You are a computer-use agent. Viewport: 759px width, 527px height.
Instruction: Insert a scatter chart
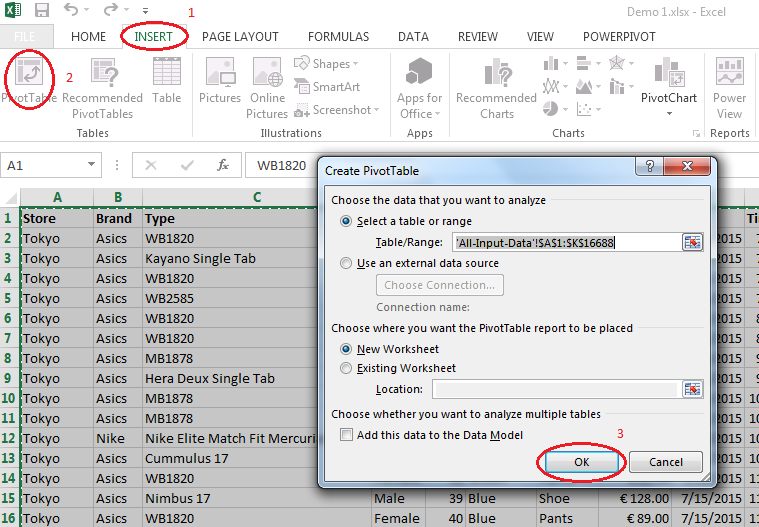pyautogui.click(x=588, y=109)
